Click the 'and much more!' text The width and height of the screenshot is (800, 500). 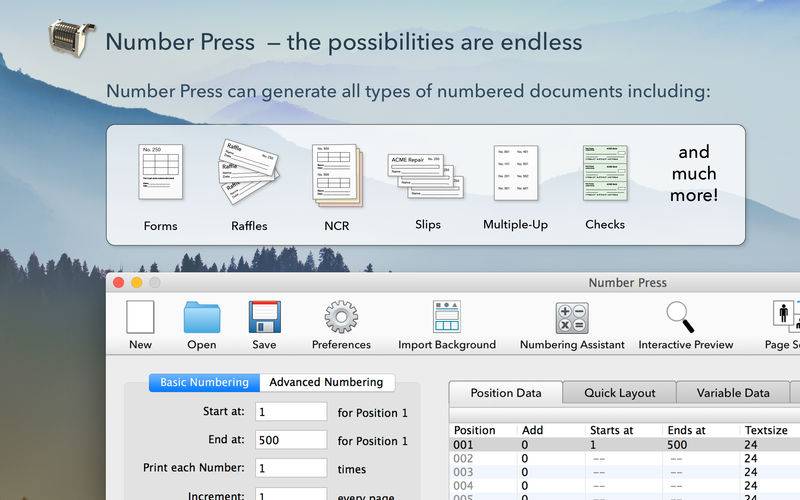694,173
